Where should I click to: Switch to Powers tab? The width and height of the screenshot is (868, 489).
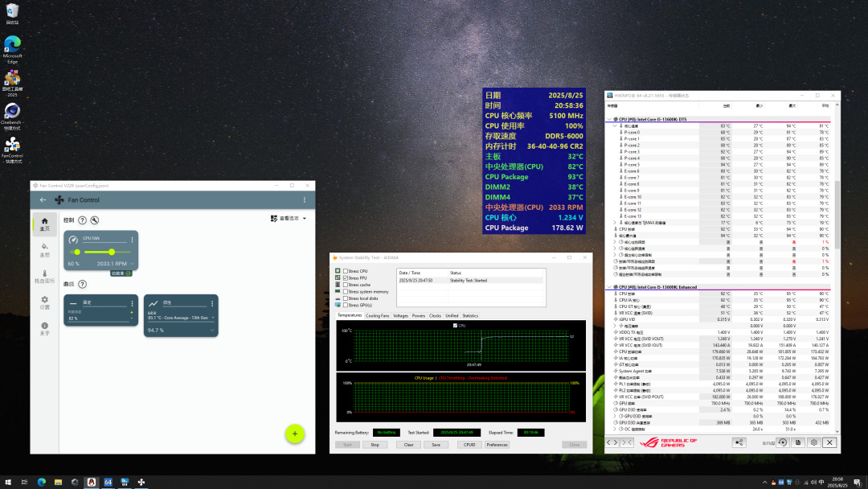[419, 315]
